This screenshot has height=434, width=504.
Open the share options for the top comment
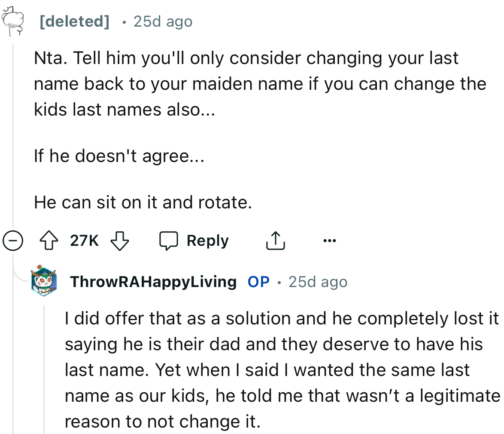(x=275, y=241)
